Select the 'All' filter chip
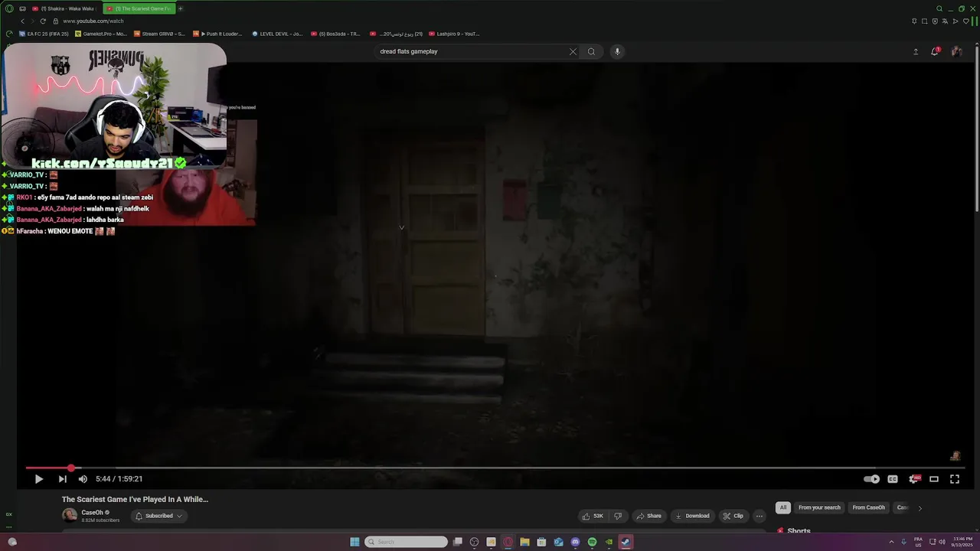The height and width of the screenshot is (551, 980). tap(782, 507)
